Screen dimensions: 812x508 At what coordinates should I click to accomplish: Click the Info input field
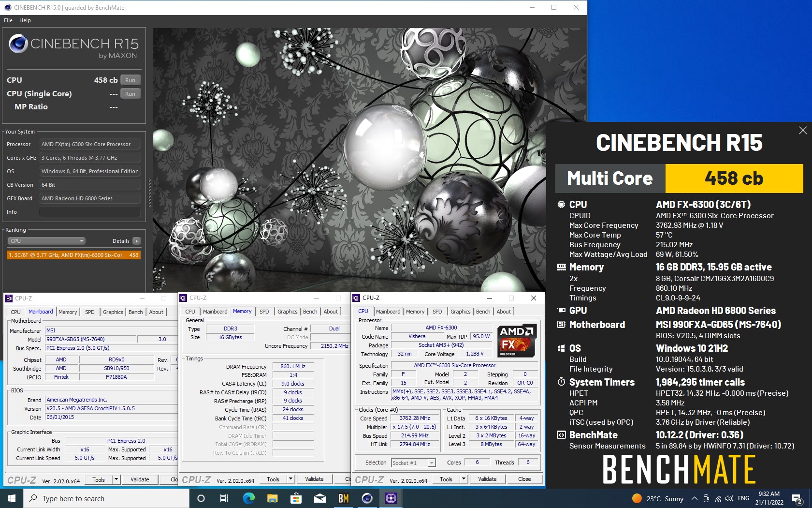click(90, 212)
